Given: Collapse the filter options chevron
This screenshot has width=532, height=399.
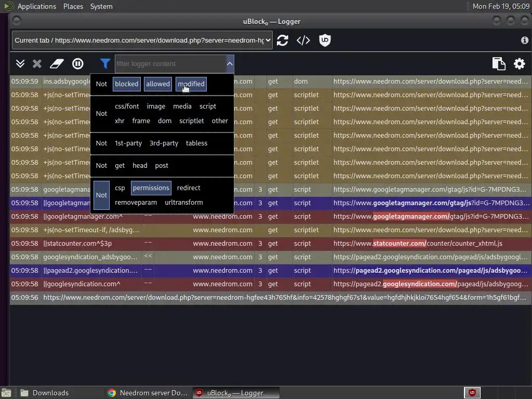Looking at the screenshot, I should coord(230,64).
